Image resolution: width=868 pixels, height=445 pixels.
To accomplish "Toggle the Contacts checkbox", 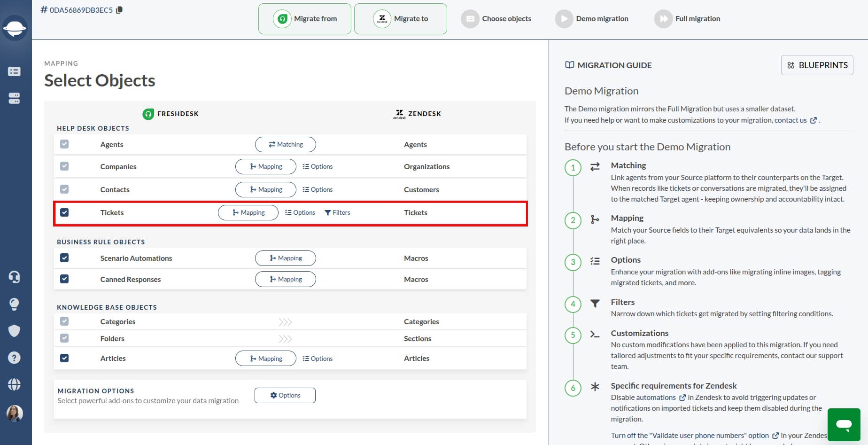I will tap(64, 189).
